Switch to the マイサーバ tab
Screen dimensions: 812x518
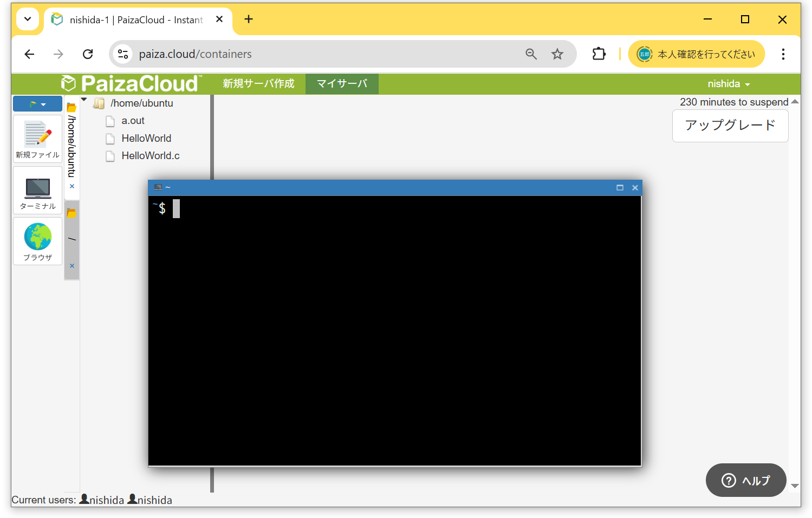tap(342, 84)
